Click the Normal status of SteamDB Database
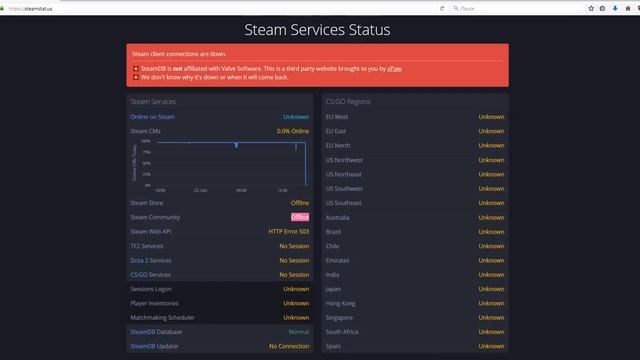Image resolution: width=640 pixels, height=360 pixels. [x=299, y=332]
